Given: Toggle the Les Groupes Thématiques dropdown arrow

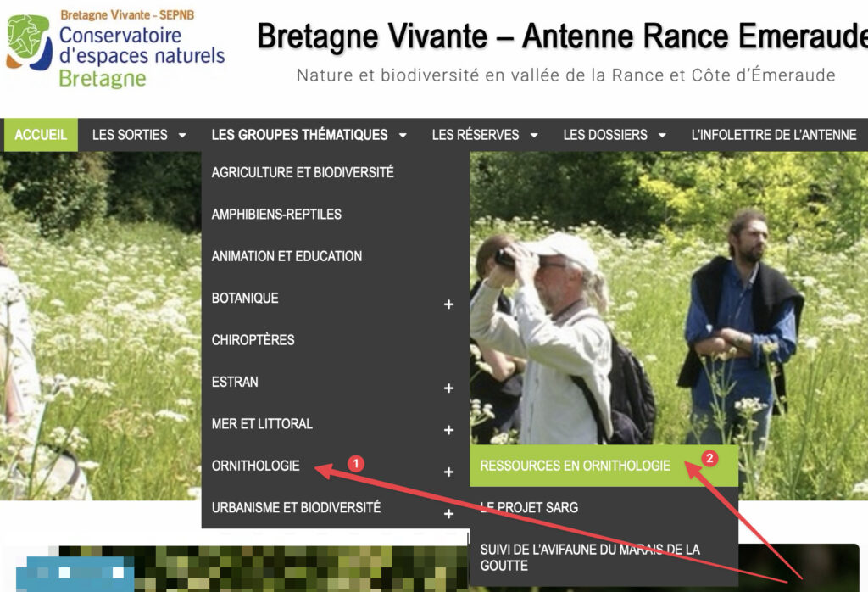Looking at the screenshot, I should [x=403, y=135].
